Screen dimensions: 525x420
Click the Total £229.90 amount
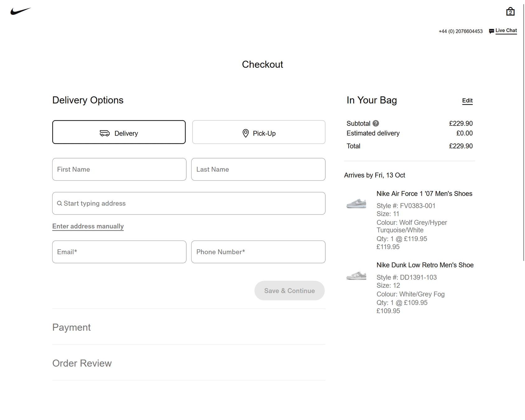coord(461,146)
